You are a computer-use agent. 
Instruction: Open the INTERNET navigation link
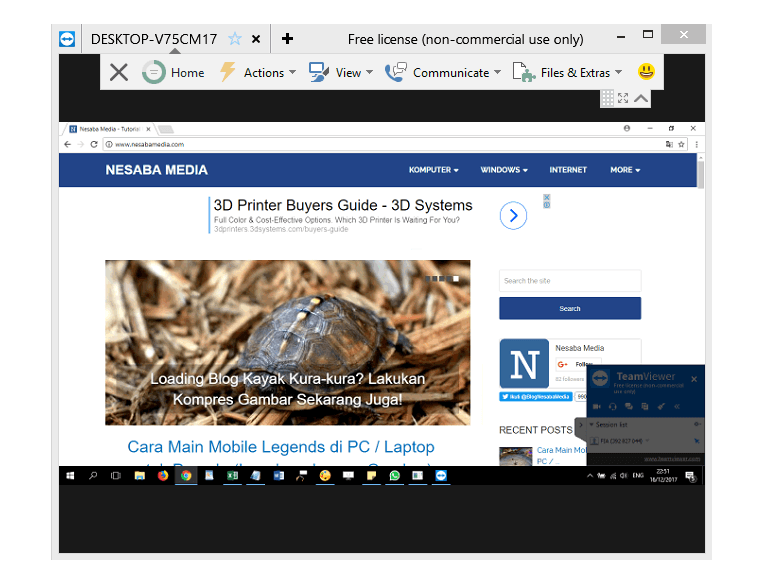click(567, 170)
